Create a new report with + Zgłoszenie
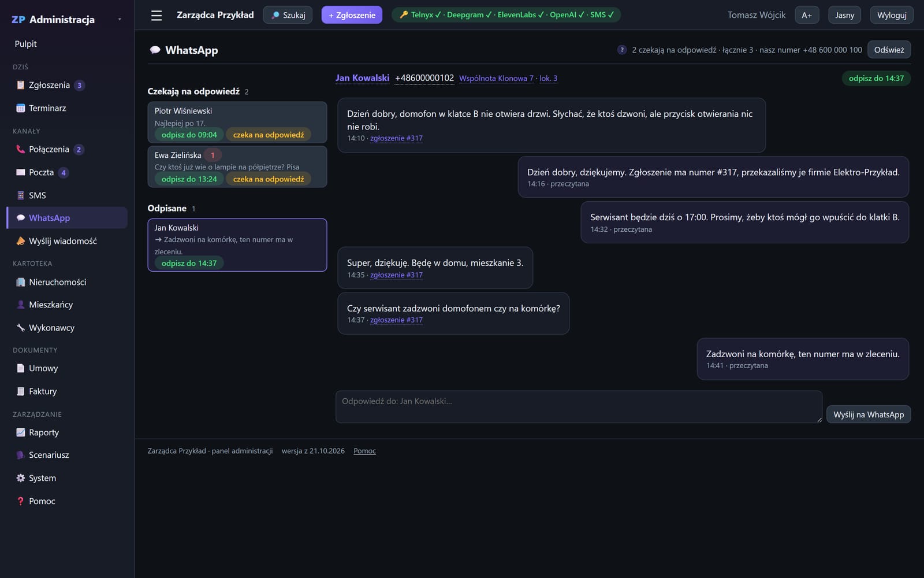 tap(352, 15)
